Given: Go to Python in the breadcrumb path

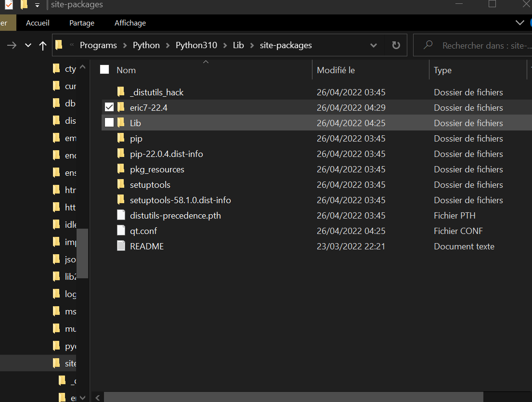Looking at the screenshot, I should point(146,45).
